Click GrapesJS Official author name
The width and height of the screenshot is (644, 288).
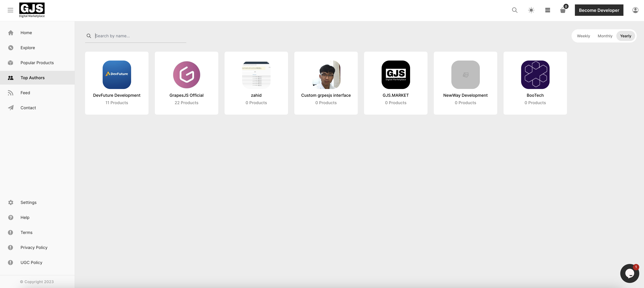[186, 95]
